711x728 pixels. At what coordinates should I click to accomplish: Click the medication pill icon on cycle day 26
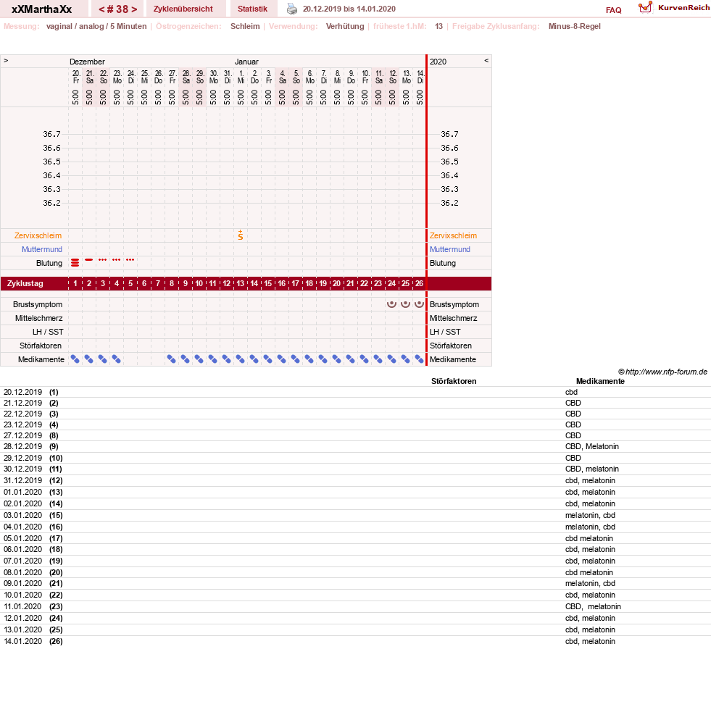click(x=419, y=359)
